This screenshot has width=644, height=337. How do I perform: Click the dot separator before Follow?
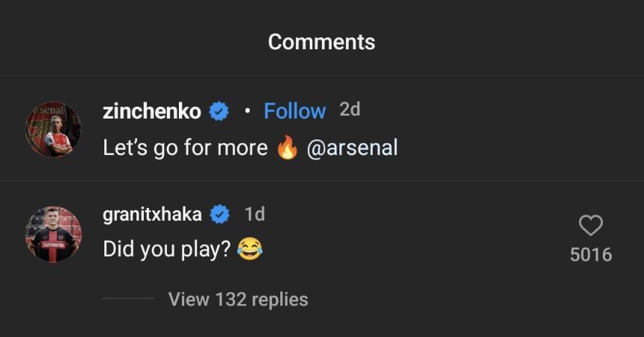coord(247,112)
